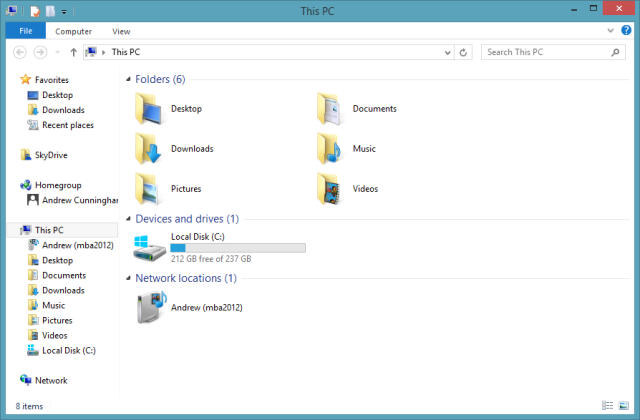Click the Desktop icon under This PC tree
Screen dimensions: 640x420
point(33,260)
